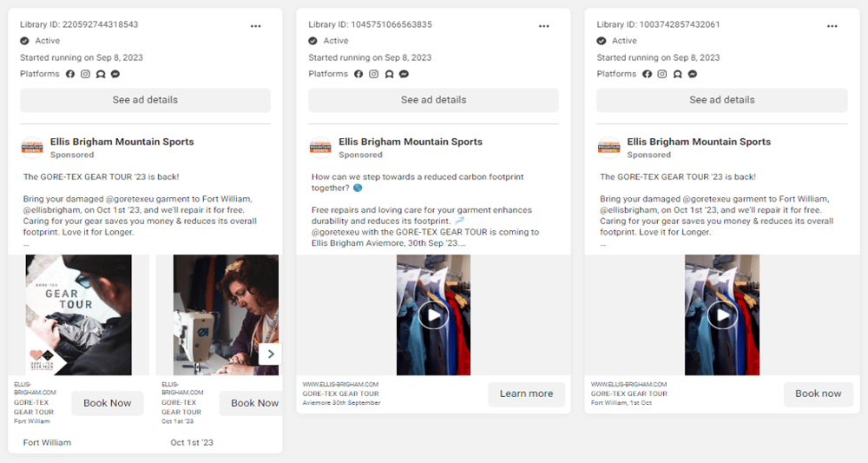Click Instagram platform icon in ad 1045751066563835
The width and height of the screenshot is (868, 463).
(x=373, y=74)
